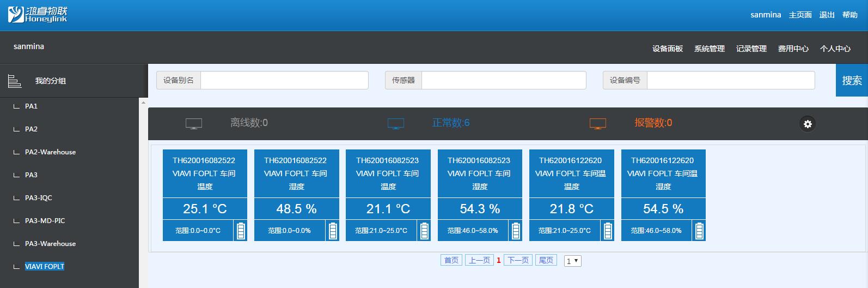Click battery icon on 21.8 °C card
This screenshot has width=868, height=288.
coord(608,231)
